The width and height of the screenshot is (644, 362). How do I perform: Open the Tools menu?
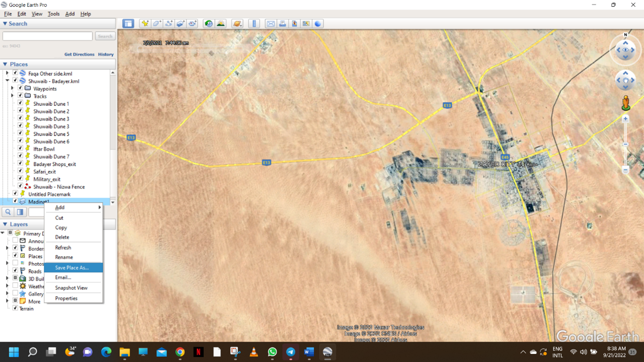click(54, 14)
